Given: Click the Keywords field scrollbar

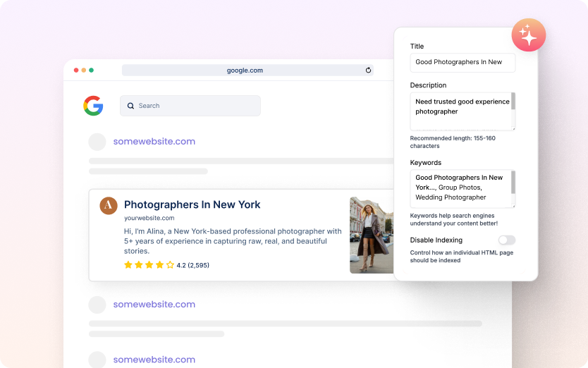Looking at the screenshot, I should click(x=513, y=182).
